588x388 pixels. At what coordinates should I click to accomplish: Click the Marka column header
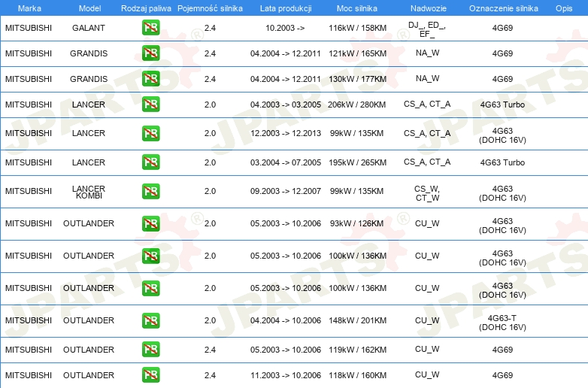(29, 8)
